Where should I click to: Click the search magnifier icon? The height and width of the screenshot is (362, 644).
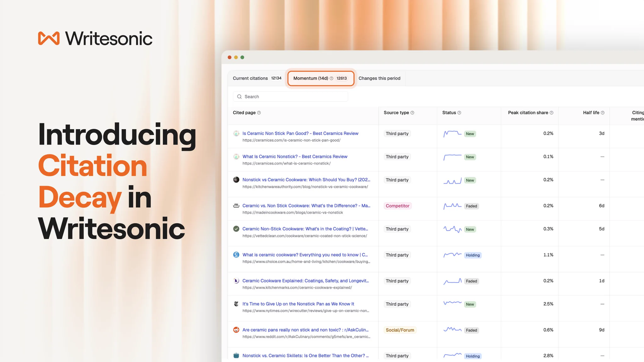[x=239, y=97]
